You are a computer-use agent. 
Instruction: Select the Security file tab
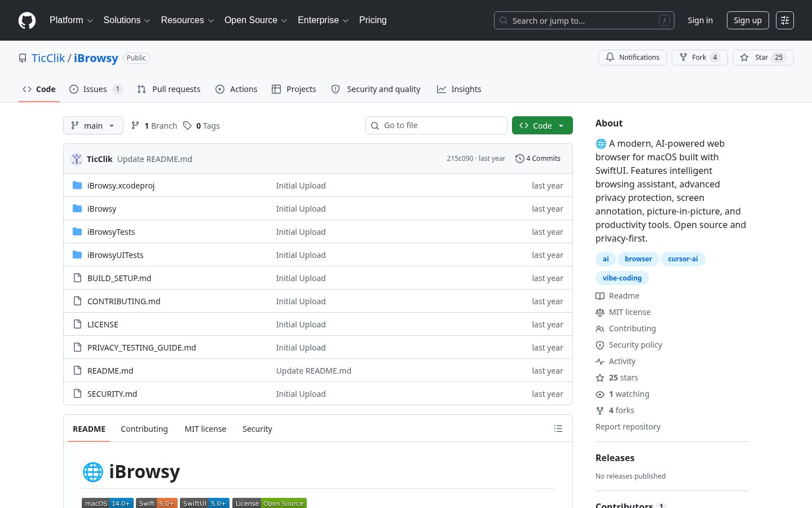(x=257, y=429)
